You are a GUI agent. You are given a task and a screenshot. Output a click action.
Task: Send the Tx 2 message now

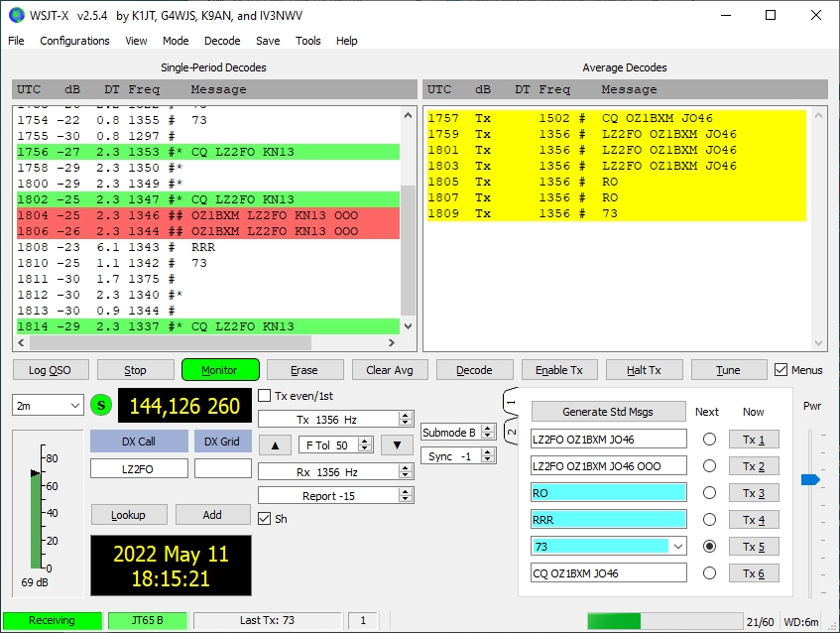(x=754, y=466)
